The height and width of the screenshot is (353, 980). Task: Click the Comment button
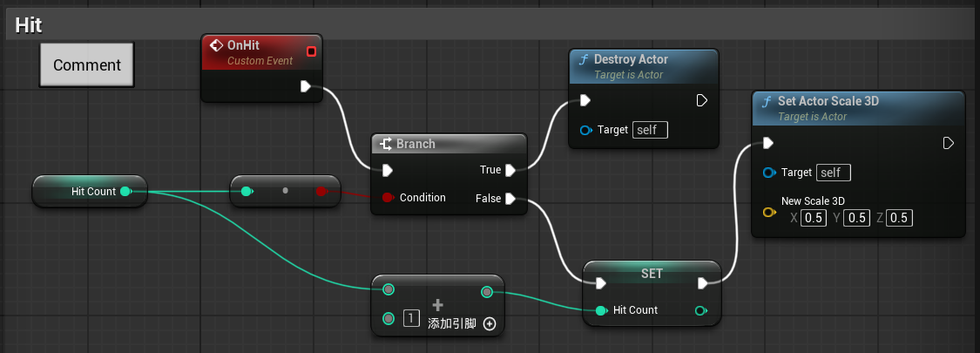[87, 65]
